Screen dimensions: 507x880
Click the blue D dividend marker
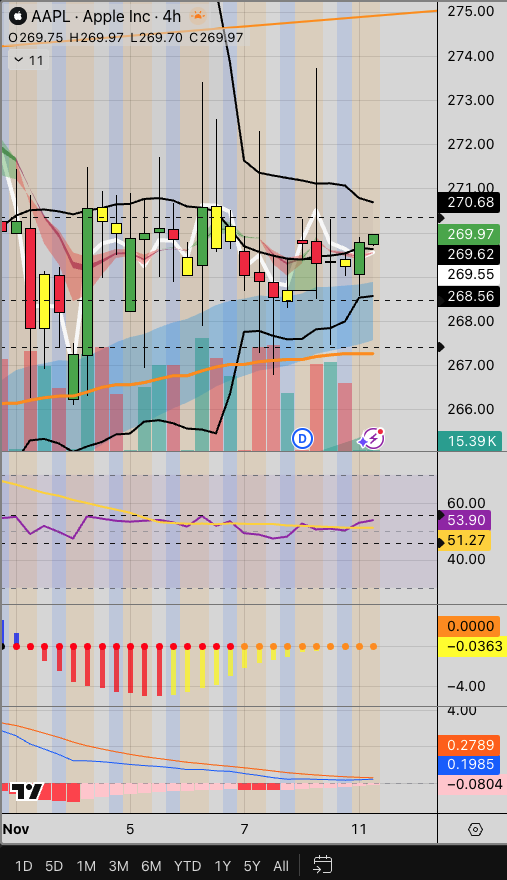302,438
